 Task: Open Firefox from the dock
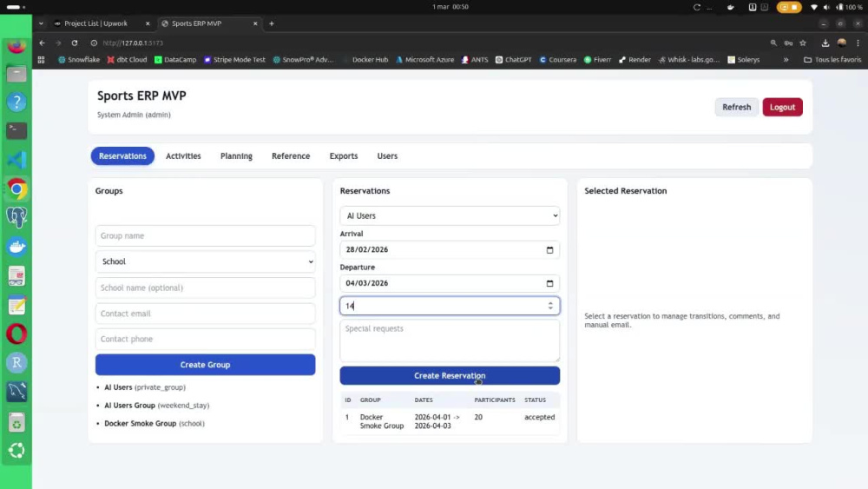coord(16,45)
